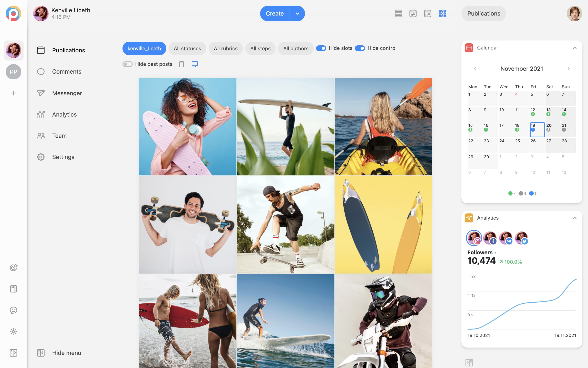Open Messenger in side menu

59,93
